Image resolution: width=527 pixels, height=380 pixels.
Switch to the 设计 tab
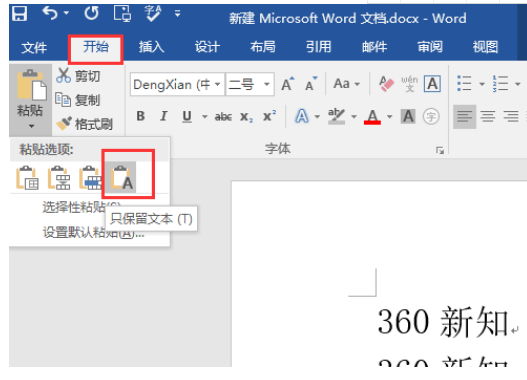(x=207, y=47)
